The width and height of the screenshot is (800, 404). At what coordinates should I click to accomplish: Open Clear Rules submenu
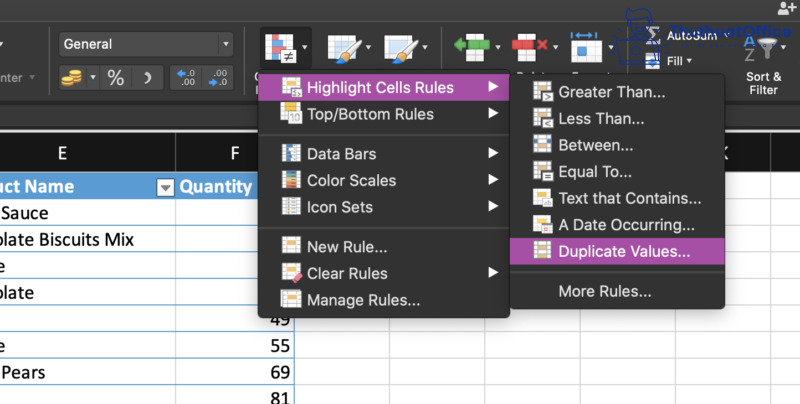pyautogui.click(x=384, y=273)
